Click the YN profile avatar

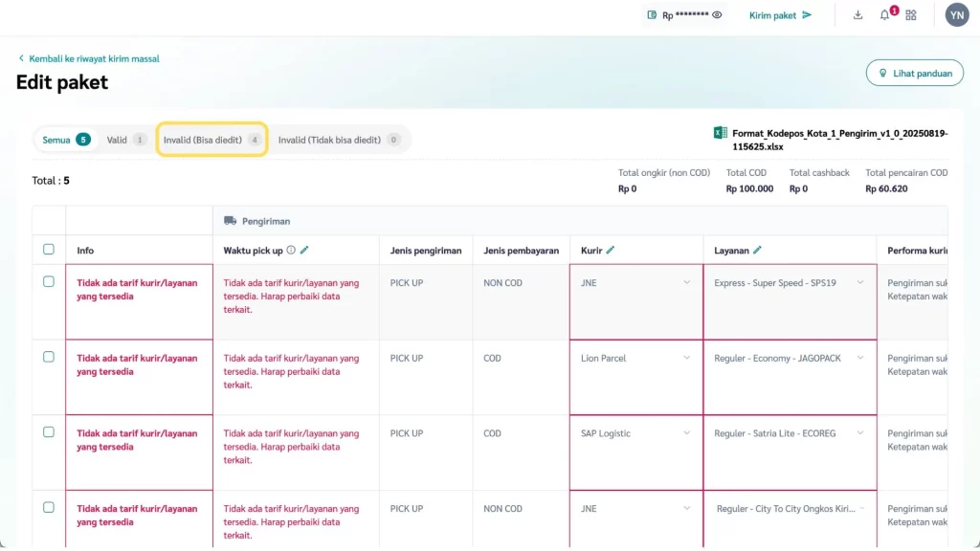957,15
